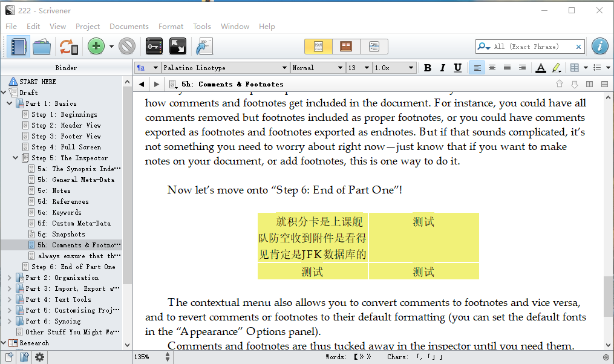
Task: Toggle bold text formatting
Action: [428, 68]
